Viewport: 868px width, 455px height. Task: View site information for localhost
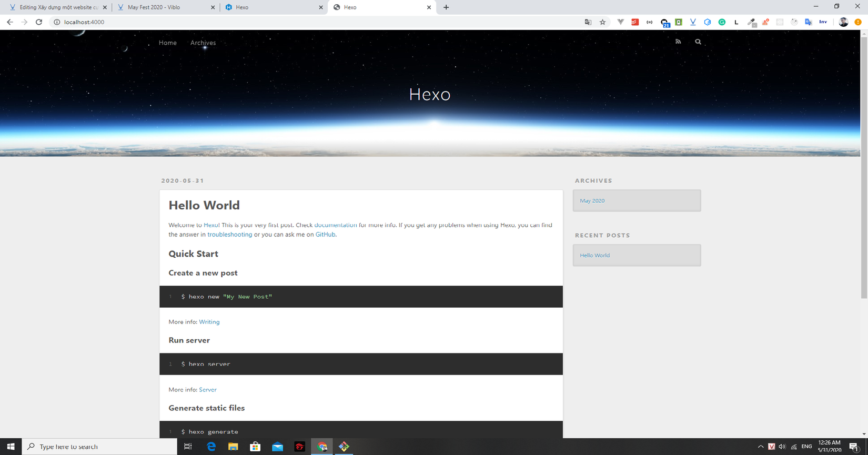pos(57,22)
